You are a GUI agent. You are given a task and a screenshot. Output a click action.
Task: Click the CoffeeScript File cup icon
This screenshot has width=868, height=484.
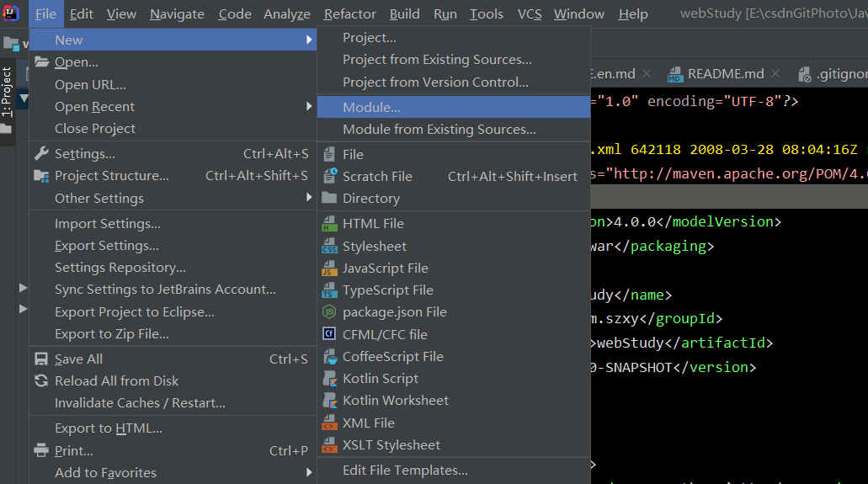click(330, 356)
